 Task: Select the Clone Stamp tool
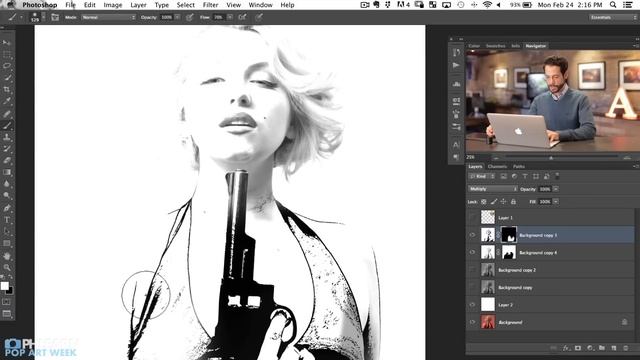coord(7,137)
